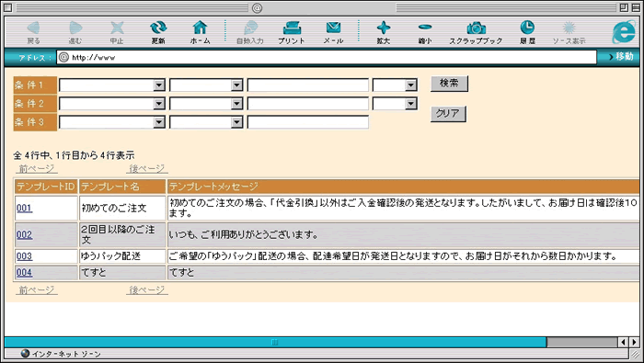Click the 条件3 label
Screen dimensions: 644x363
coord(35,122)
